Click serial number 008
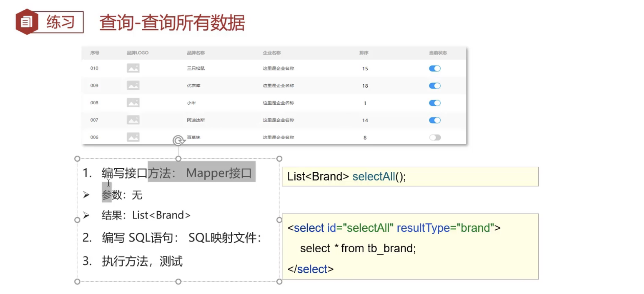The width and height of the screenshot is (644, 294). (94, 103)
